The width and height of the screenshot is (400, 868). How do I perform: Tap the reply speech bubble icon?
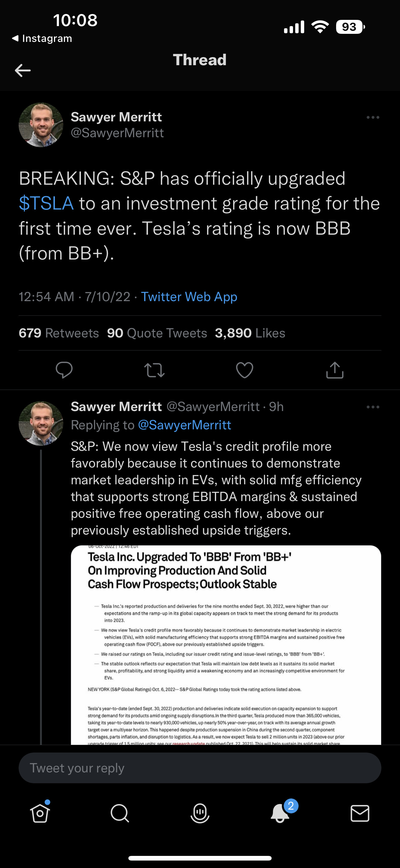[64, 370]
